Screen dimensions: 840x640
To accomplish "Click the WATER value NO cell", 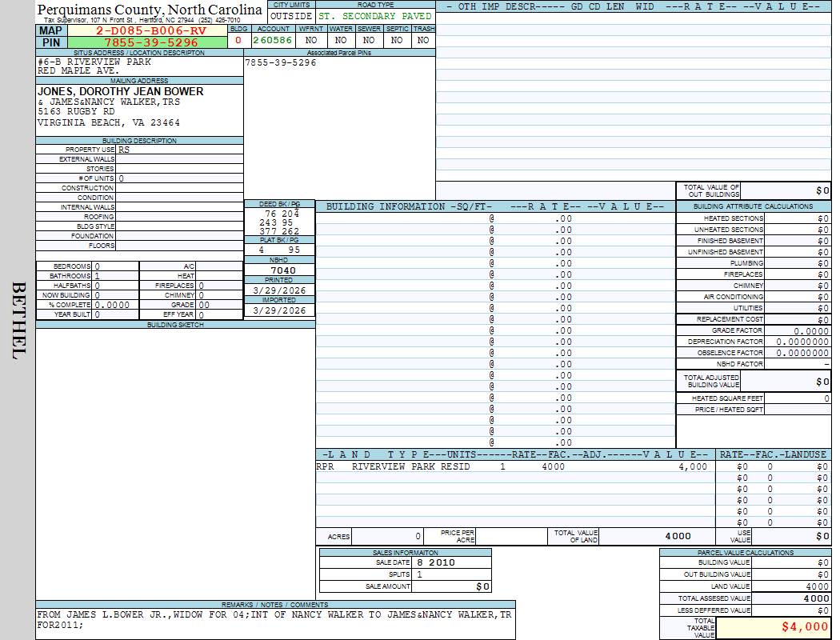I will 341,40.
